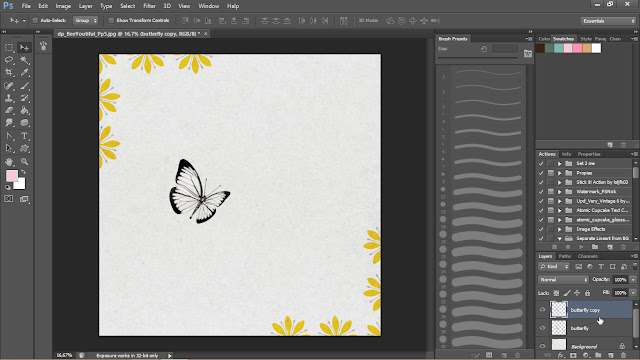640x360 pixels.
Task: Switch to the Channels tab
Action: click(588, 256)
